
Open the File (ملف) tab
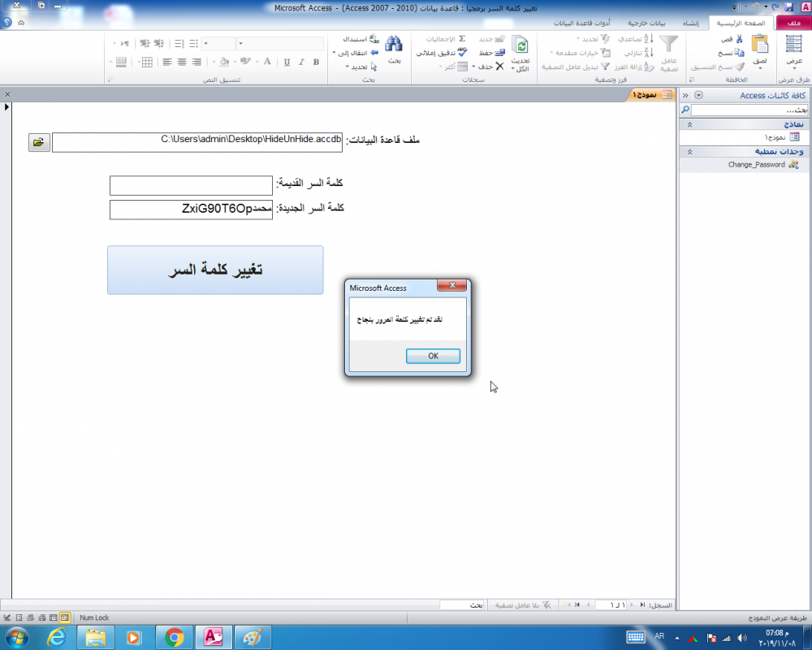[793, 23]
